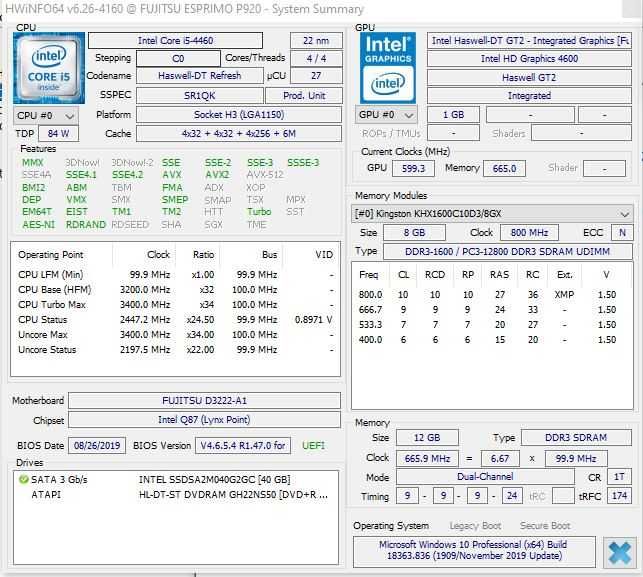Screen dimensions: 643x577
Task: Click the 533.3 memory timing row
Action: coord(492,324)
